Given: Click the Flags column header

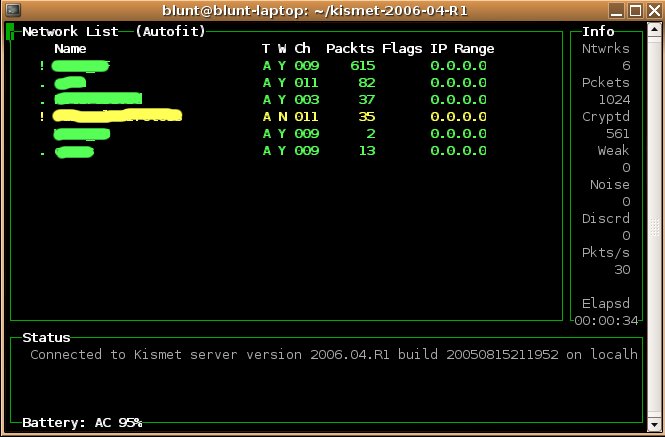Looking at the screenshot, I should (402, 48).
